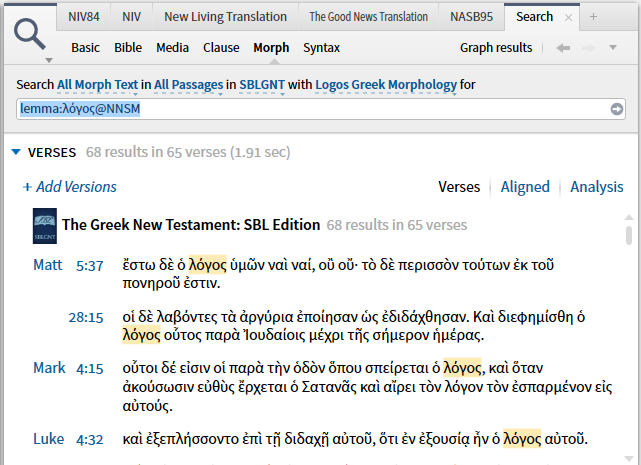Screen dimensions: 641x465
Task: Switch to the NIV tab
Action: coord(131,17)
